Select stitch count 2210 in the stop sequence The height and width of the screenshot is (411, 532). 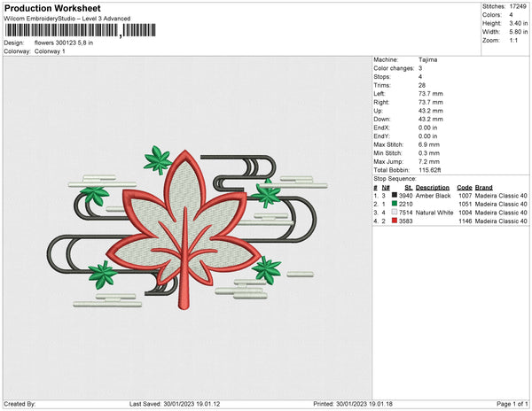pyautogui.click(x=406, y=204)
